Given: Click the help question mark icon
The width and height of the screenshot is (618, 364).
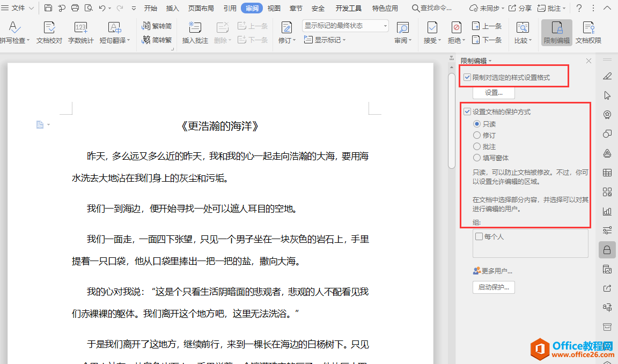Looking at the screenshot, I should coord(579,8).
